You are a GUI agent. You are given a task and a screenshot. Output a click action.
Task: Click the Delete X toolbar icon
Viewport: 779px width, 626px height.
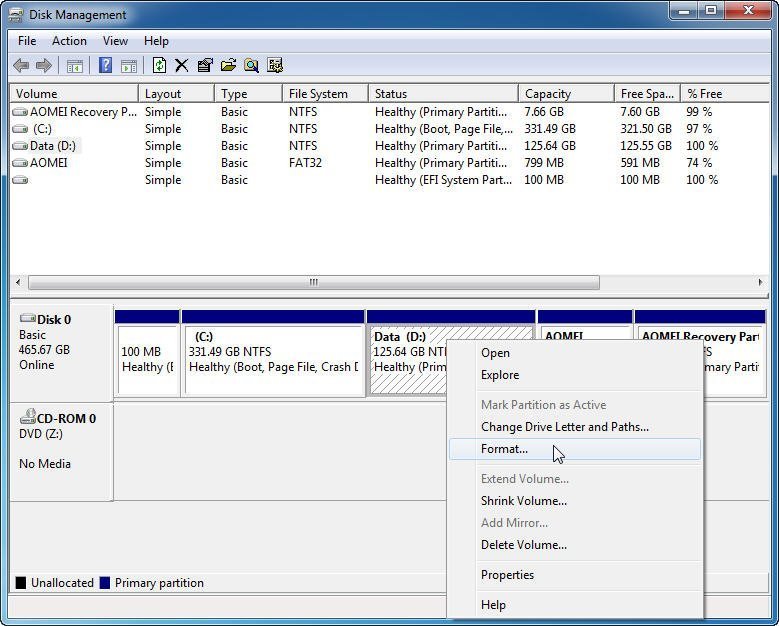(181, 66)
